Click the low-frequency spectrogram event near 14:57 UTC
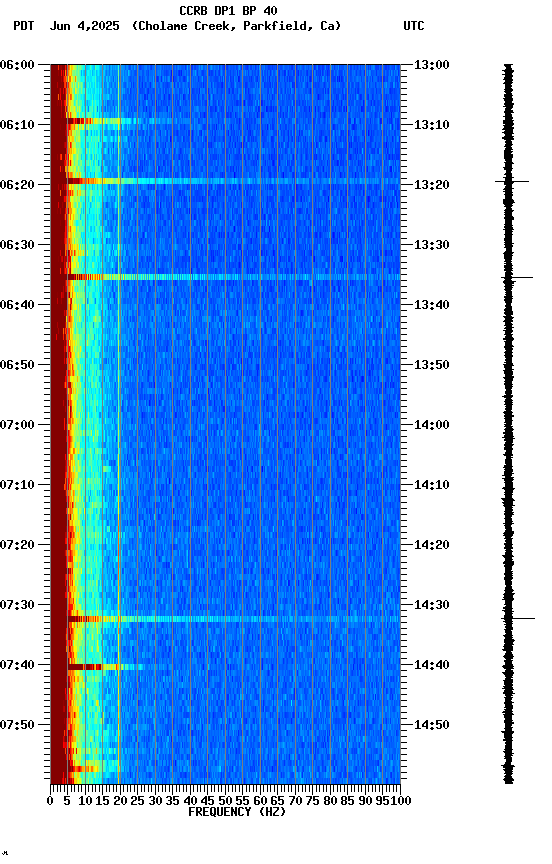This screenshot has width=552, height=864. (x=93, y=769)
